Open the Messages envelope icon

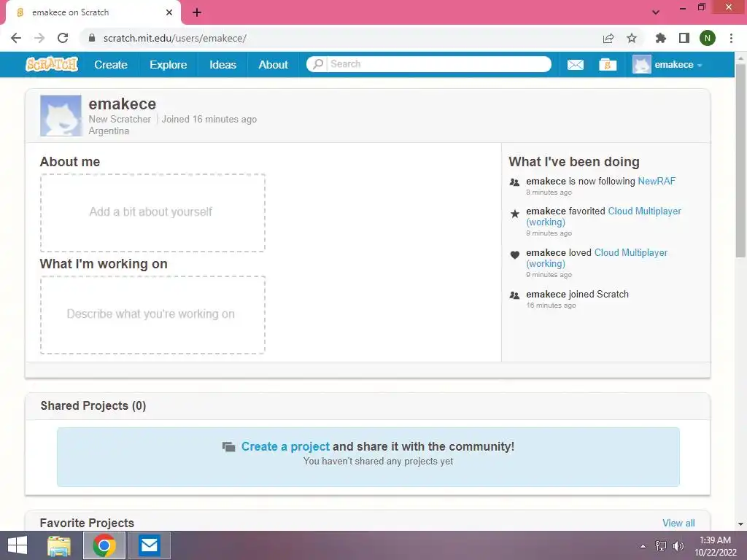(x=575, y=65)
